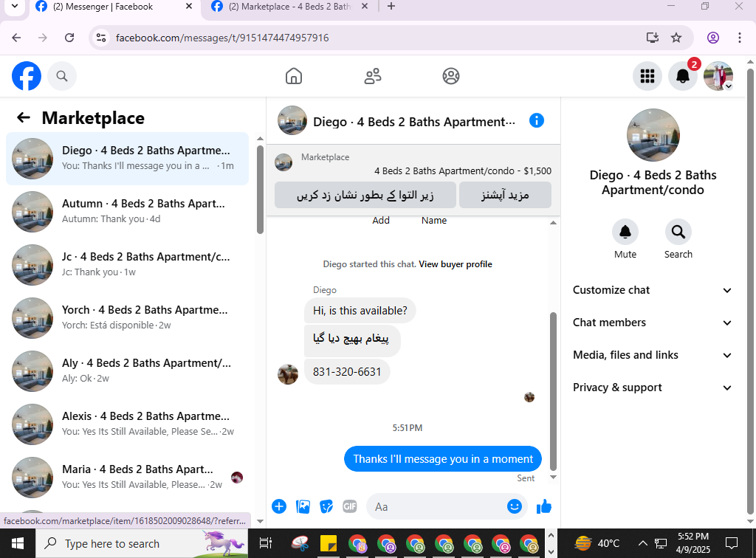Open Task View on the taskbar
The height and width of the screenshot is (558, 756).
pyautogui.click(x=265, y=543)
